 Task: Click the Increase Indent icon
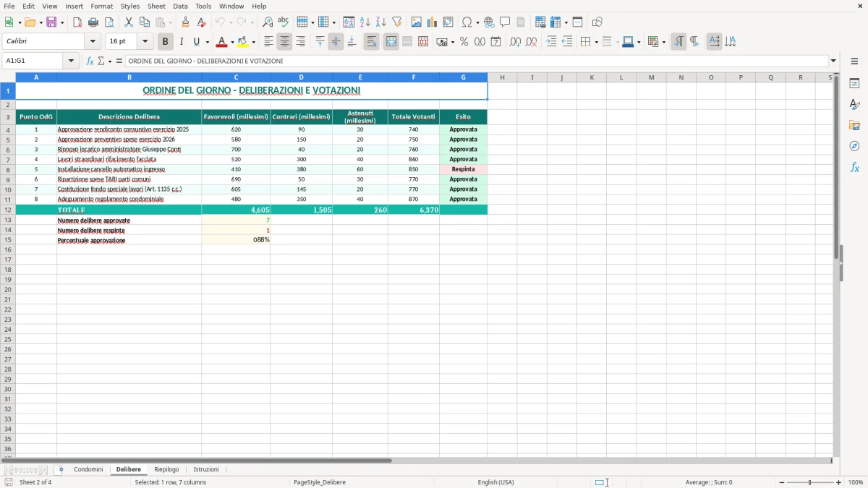(x=551, y=42)
